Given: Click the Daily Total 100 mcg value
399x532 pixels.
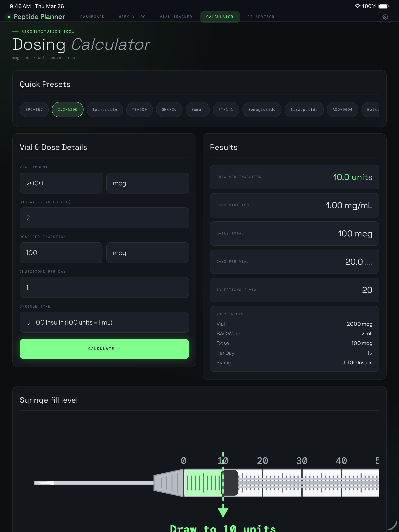Looking at the screenshot, I should (355, 234).
